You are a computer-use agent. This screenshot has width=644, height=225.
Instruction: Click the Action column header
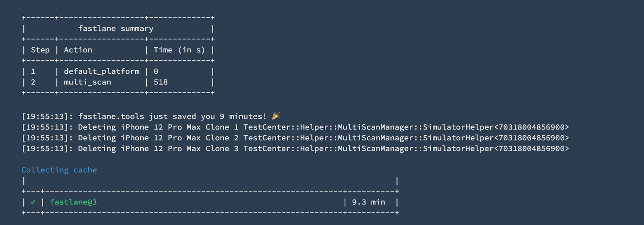78,50
